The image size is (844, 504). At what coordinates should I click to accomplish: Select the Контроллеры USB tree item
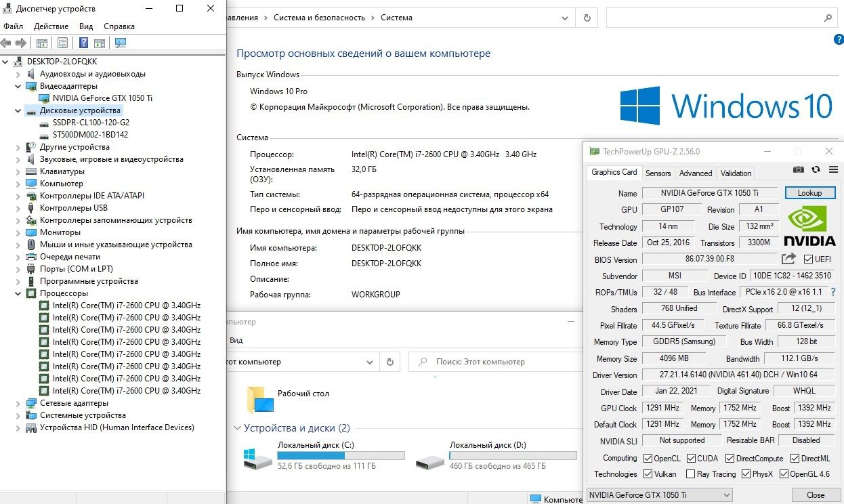click(x=73, y=208)
